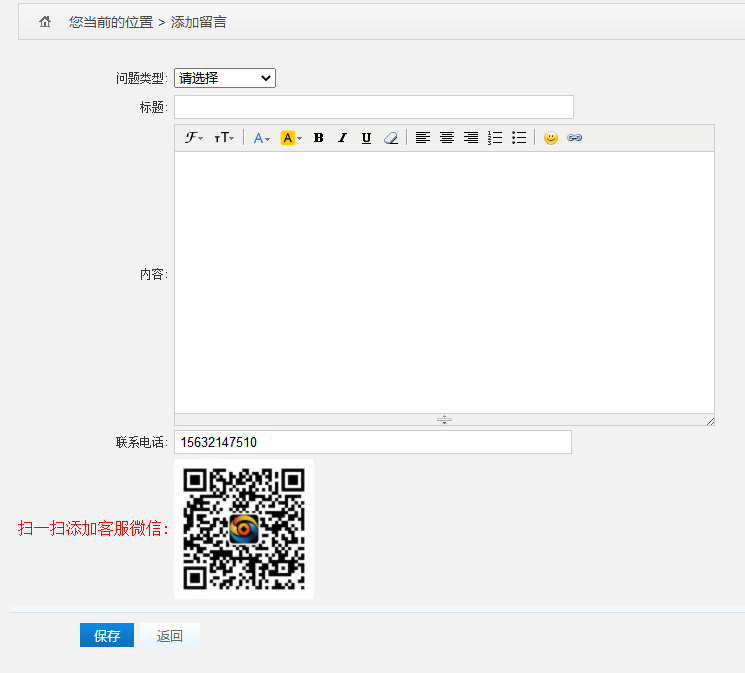This screenshot has width=745, height=673.
Task: Align text to the right
Action: [471, 138]
